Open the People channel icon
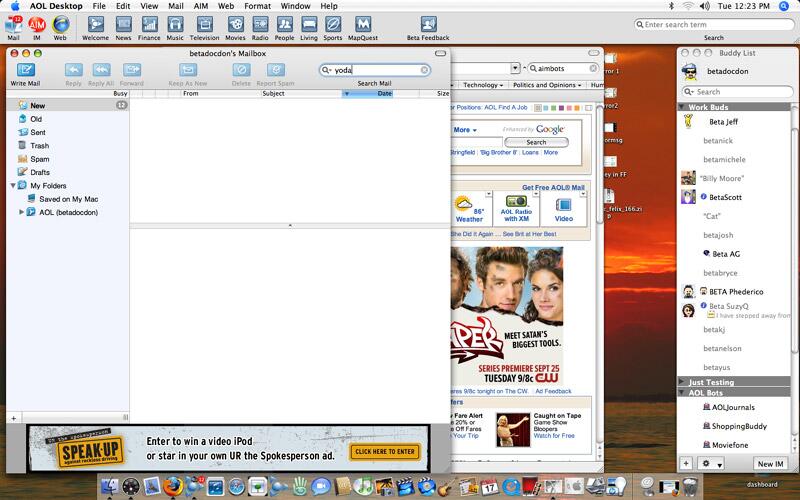This screenshot has width=800, height=500. point(284,26)
